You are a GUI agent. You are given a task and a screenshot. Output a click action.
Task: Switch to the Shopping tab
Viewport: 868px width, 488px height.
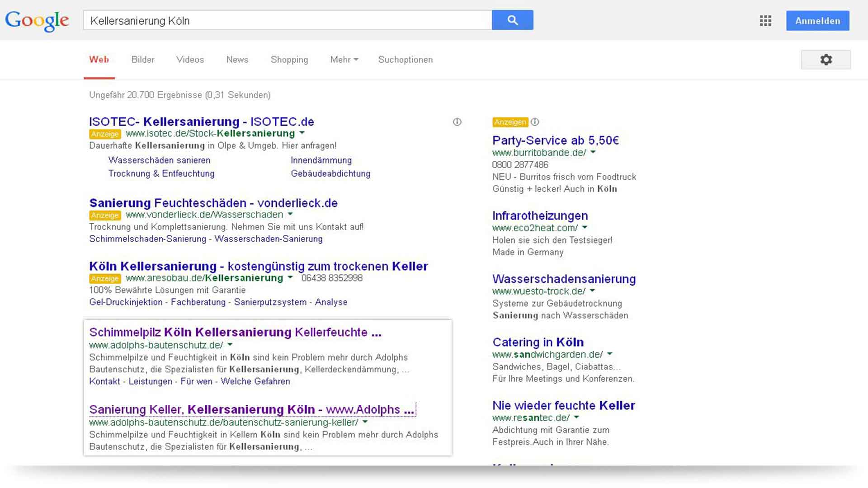coord(289,60)
